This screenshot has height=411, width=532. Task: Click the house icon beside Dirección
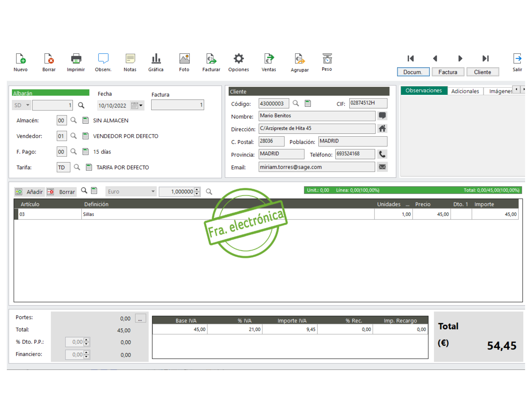tap(382, 129)
